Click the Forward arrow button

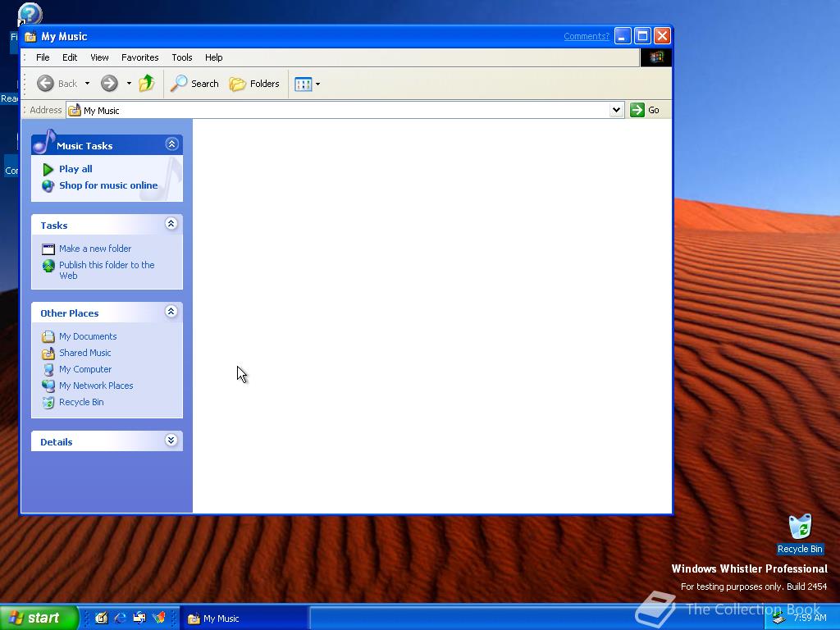109,84
